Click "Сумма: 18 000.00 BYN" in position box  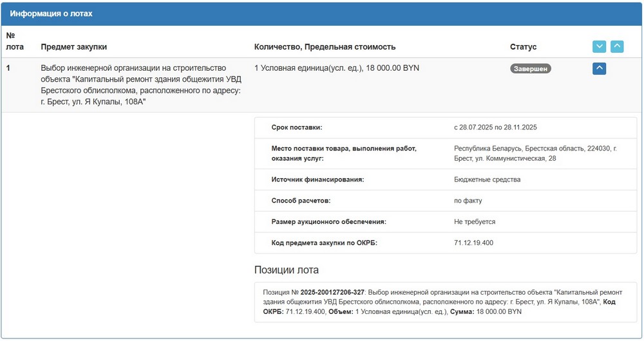tap(486, 312)
